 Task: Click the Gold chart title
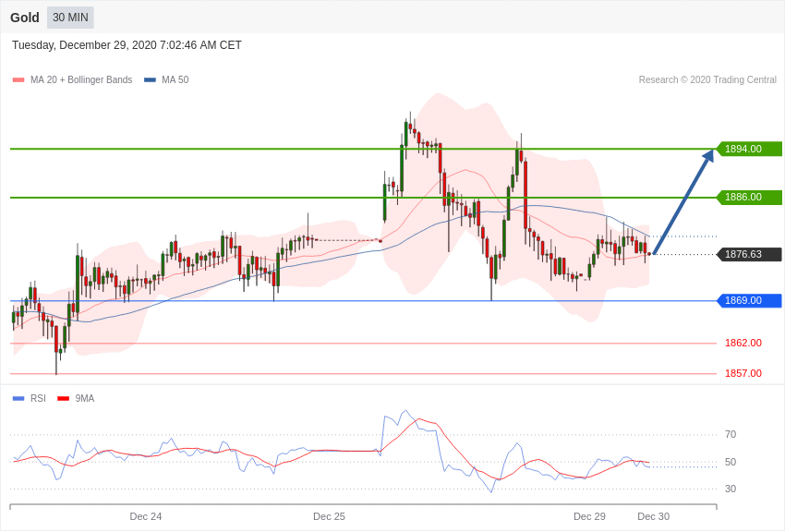coord(25,18)
